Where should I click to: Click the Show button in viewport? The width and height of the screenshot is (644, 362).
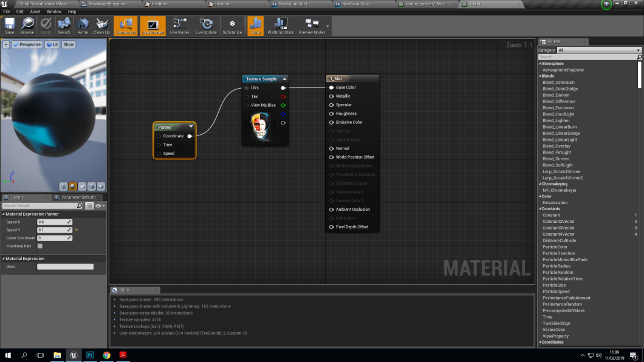click(69, 44)
